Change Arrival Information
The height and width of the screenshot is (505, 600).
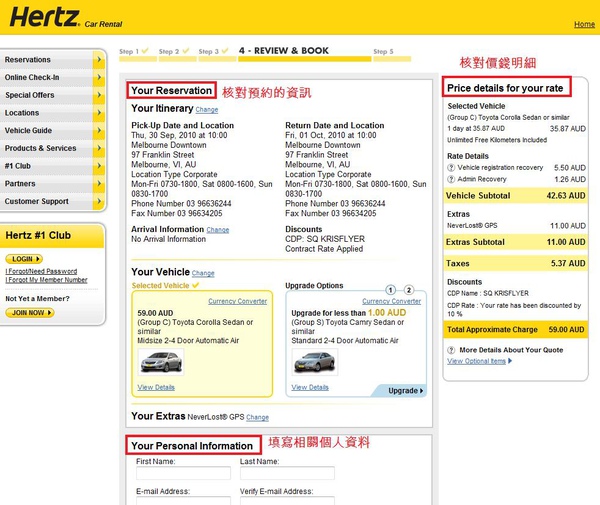click(x=218, y=230)
